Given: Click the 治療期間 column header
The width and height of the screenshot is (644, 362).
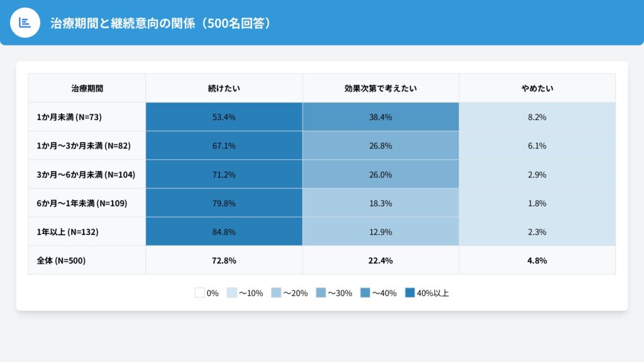Looking at the screenshot, I should point(87,88).
